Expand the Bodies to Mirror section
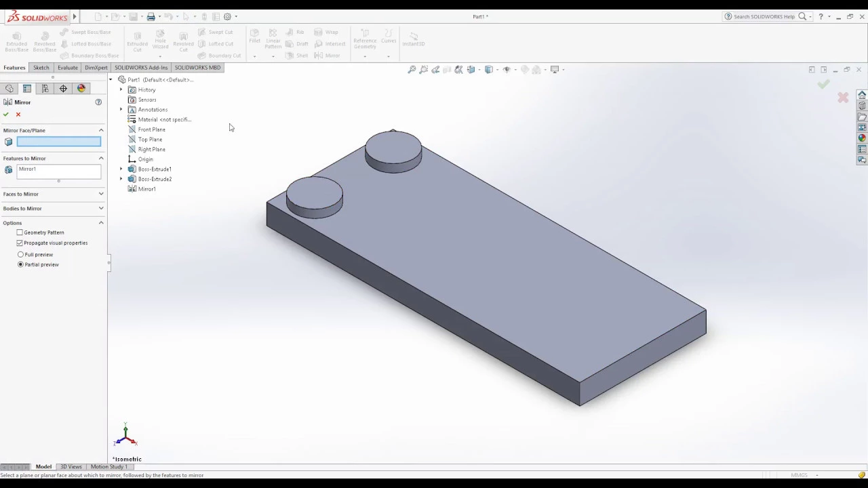 click(x=101, y=208)
